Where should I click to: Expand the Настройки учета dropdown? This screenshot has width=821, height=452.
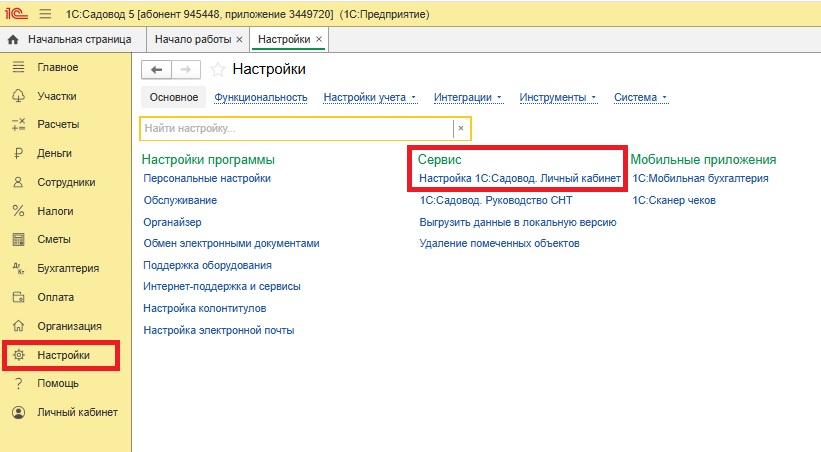tap(370, 97)
